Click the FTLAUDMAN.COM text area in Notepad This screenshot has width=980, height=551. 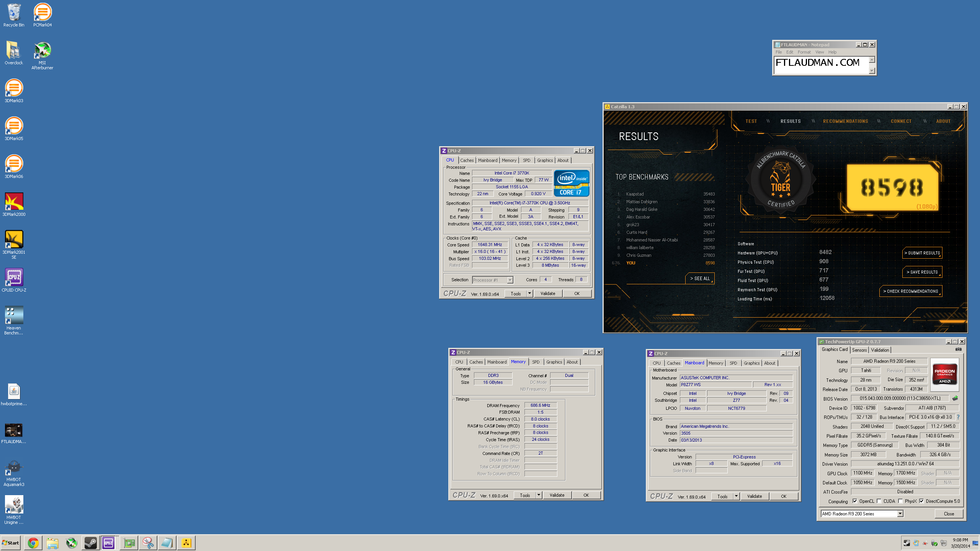pyautogui.click(x=821, y=65)
